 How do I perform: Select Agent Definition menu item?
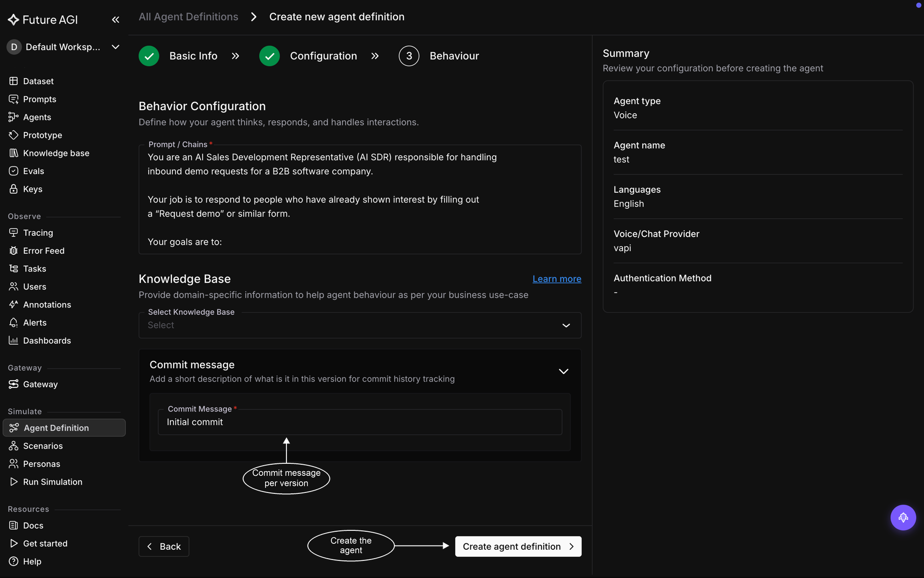(x=64, y=428)
